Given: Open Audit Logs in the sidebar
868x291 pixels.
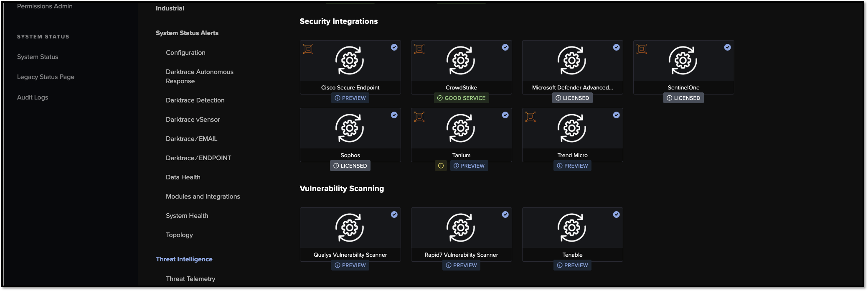Looking at the screenshot, I should click(x=33, y=97).
